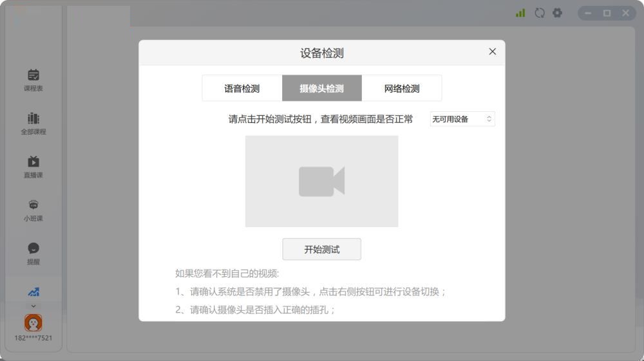Minimize the application window
Viewport: 644px width, 361px height.
588,13
